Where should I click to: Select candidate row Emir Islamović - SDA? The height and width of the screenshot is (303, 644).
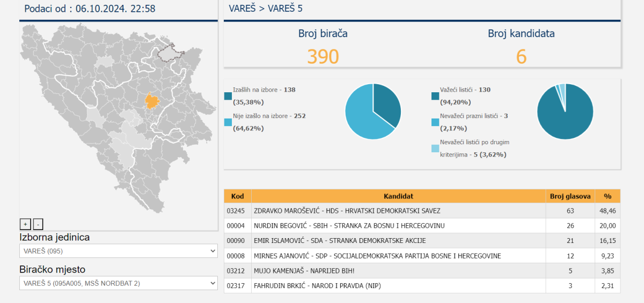coord(422,241)
